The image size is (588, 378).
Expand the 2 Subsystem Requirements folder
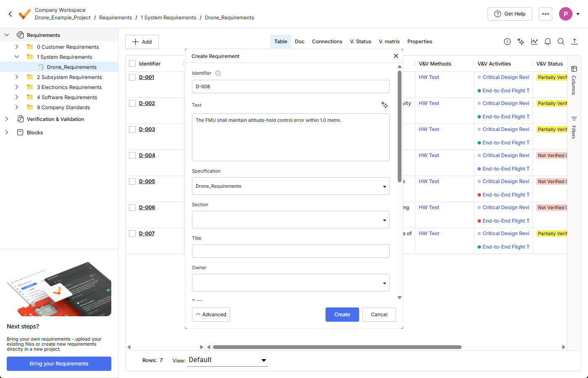17,77
